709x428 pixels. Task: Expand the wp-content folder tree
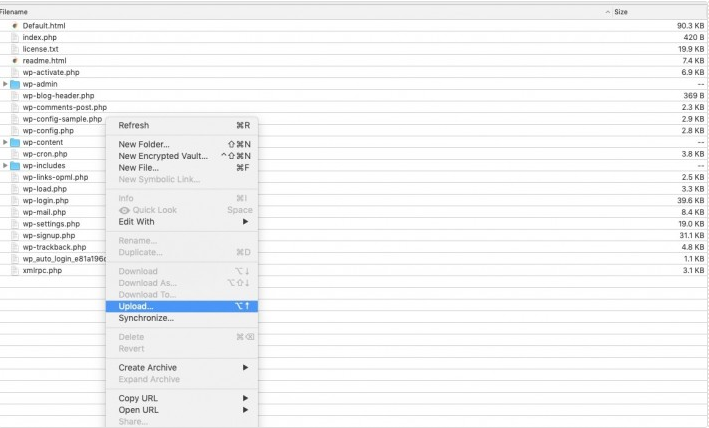tap(5, 142)
